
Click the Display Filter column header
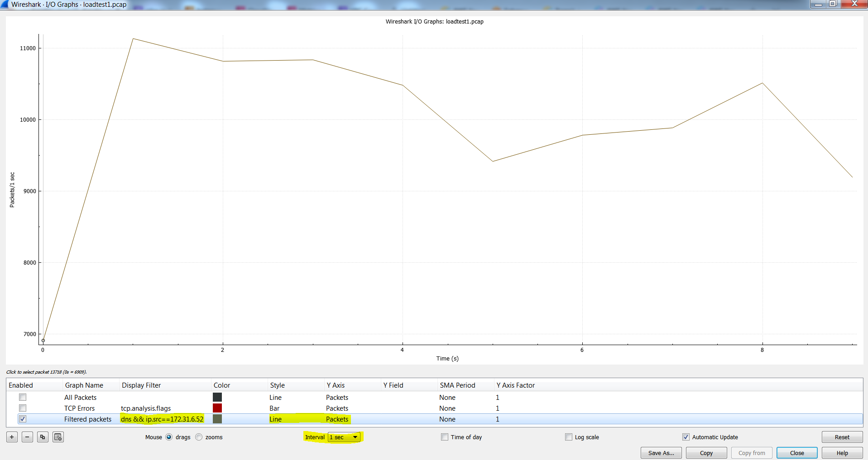pyautogui.click(x=141, y=385)
